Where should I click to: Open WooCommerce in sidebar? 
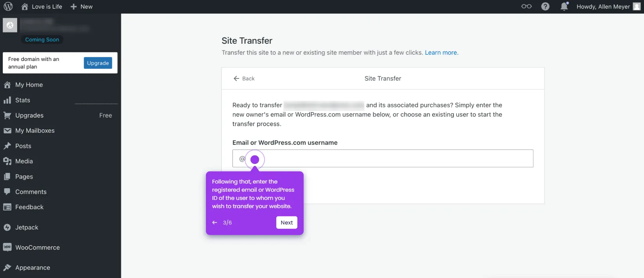pyautogui.click(x=38, y=248)
